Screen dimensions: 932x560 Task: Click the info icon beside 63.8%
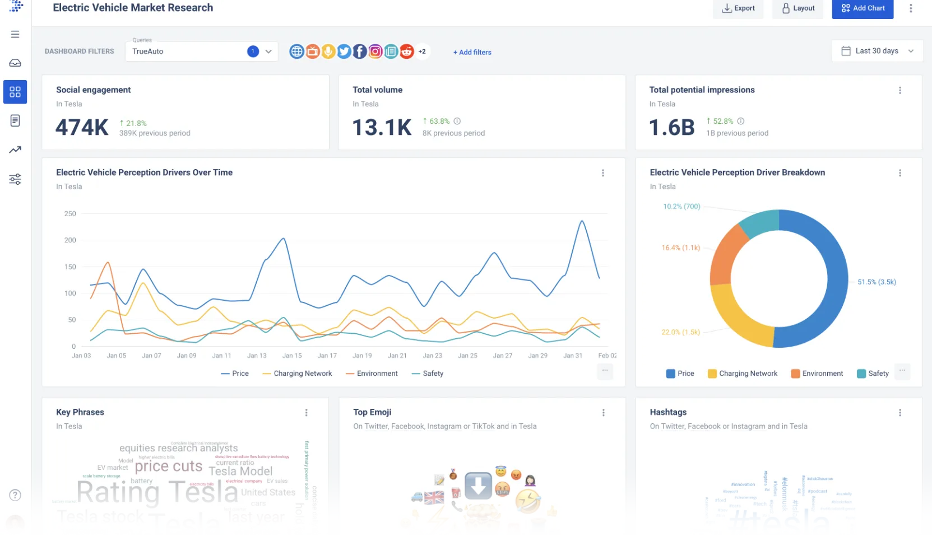coord(457,121)
